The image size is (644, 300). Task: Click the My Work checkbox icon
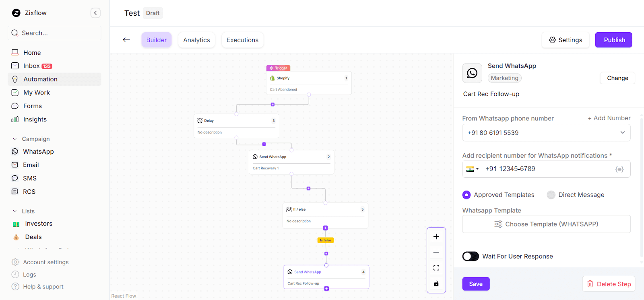pos(15,92)
